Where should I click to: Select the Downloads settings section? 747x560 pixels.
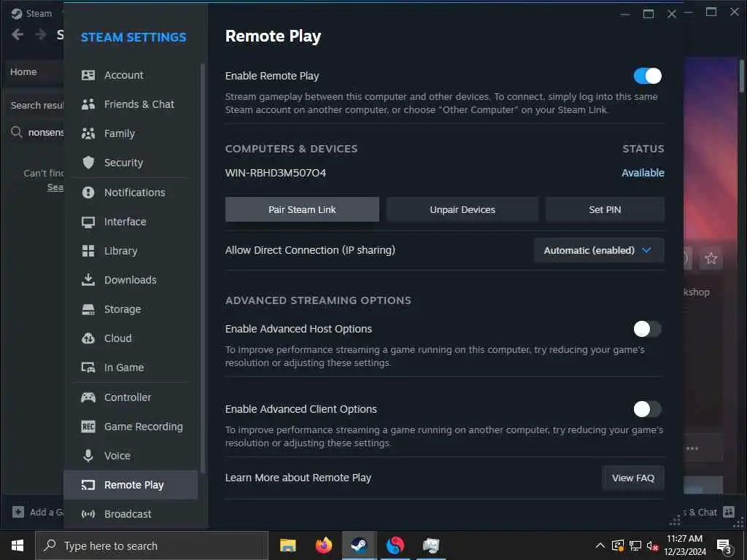pos(130,280)
